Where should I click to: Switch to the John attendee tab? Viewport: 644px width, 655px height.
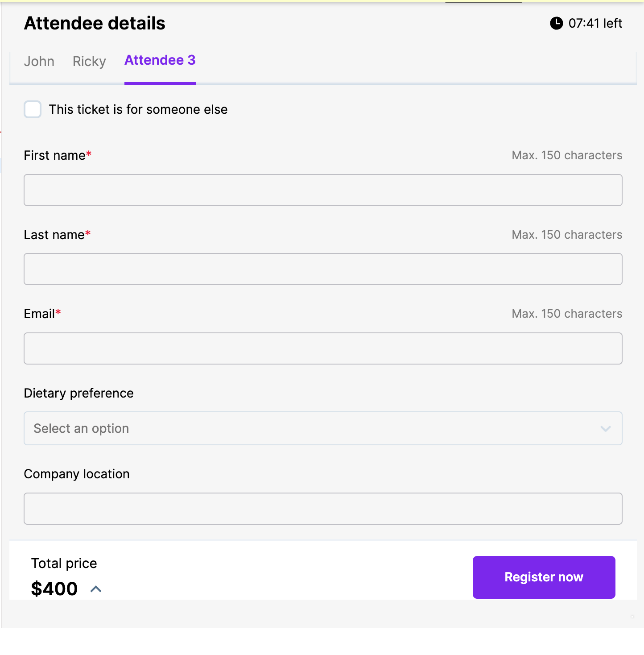point(39,61)
